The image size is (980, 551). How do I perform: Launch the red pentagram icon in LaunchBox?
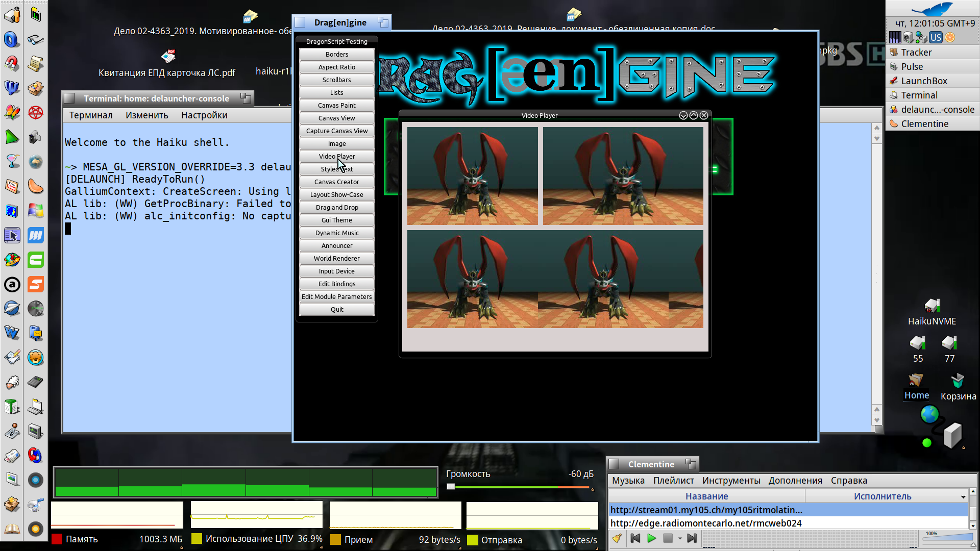(35, 113)
